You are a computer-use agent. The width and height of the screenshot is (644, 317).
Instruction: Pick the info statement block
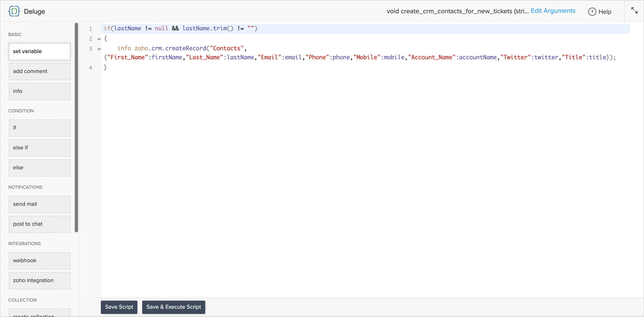tap(39, 92)
